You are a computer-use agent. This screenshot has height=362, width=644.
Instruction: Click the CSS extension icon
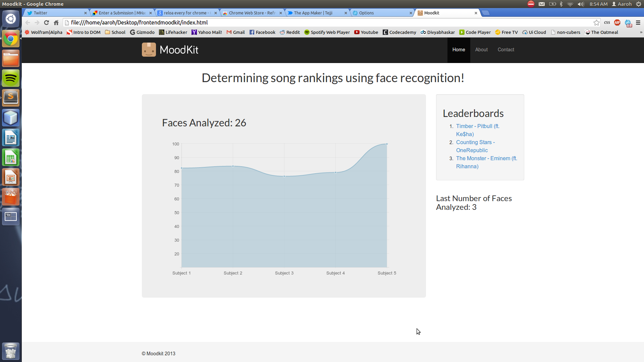[x=607, y=22]
